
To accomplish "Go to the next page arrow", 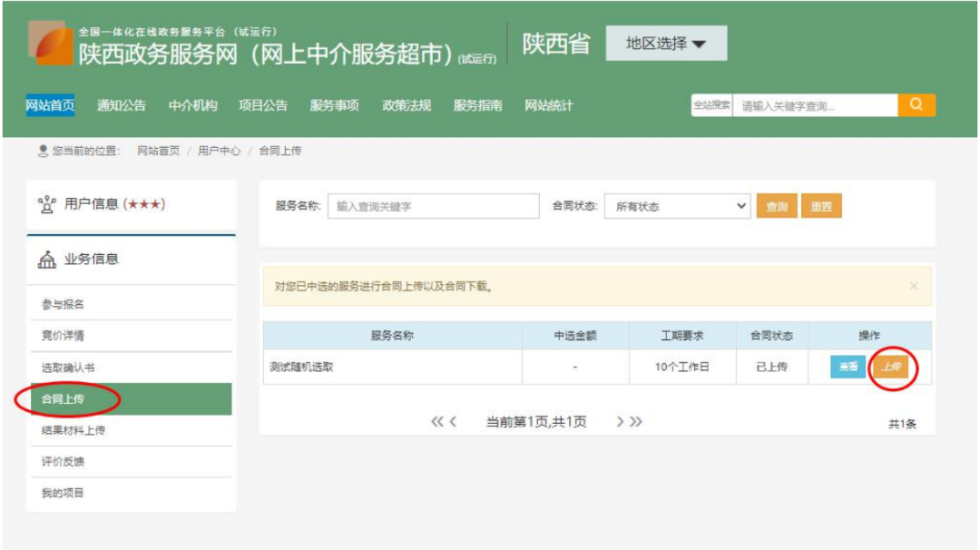I will tap(620, 422).
